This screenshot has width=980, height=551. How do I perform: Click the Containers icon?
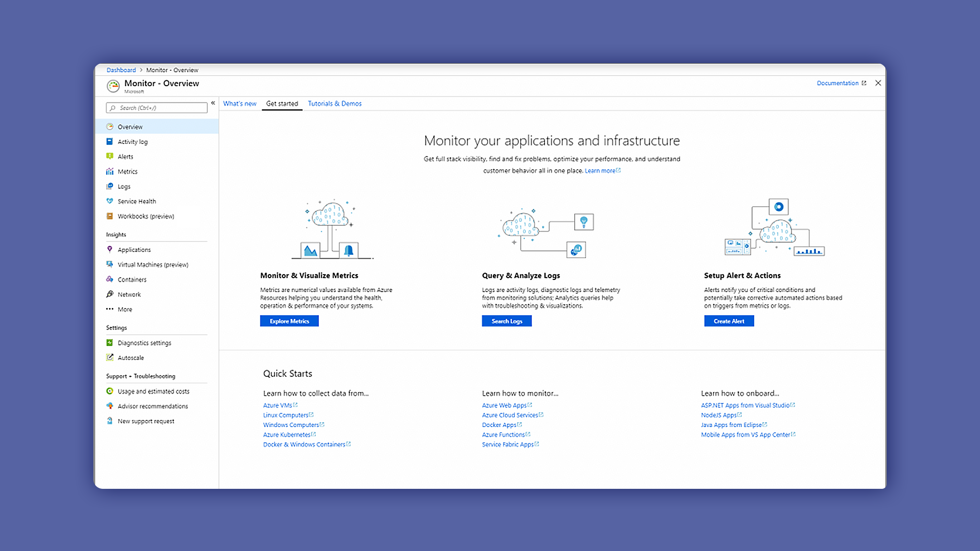(x=110, y=279)
